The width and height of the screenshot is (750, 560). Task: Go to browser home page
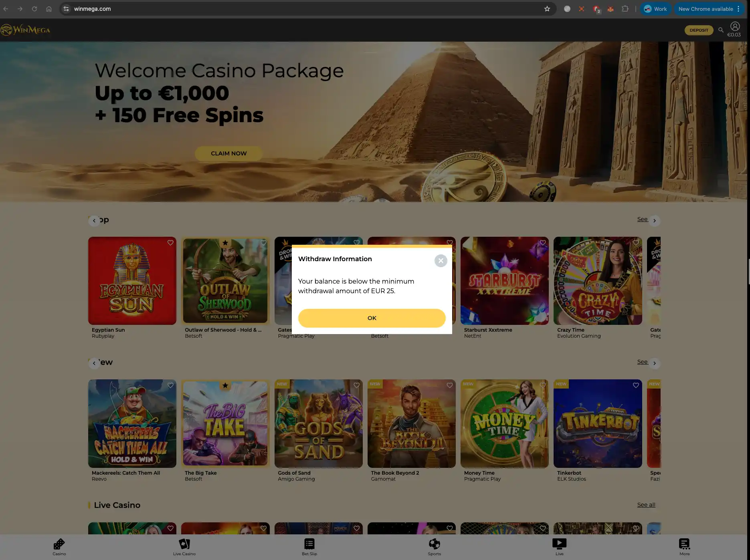click(49, 9)
